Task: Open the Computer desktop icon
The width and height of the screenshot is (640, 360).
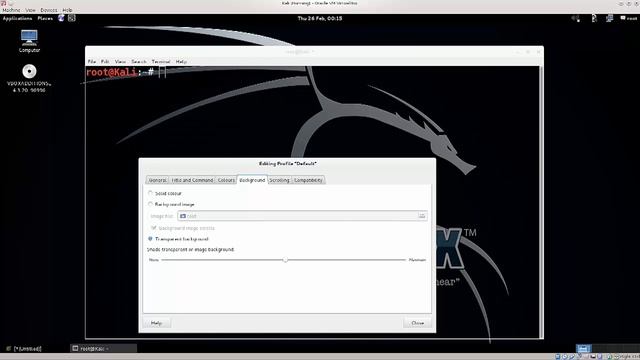Action: coord(29,41)
